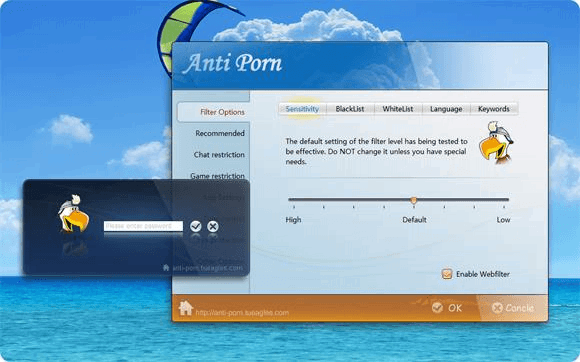Viewport: 580px width, 362px height.
Task: Switch to the WhiteList tab
Action: [x=398, y=109]
